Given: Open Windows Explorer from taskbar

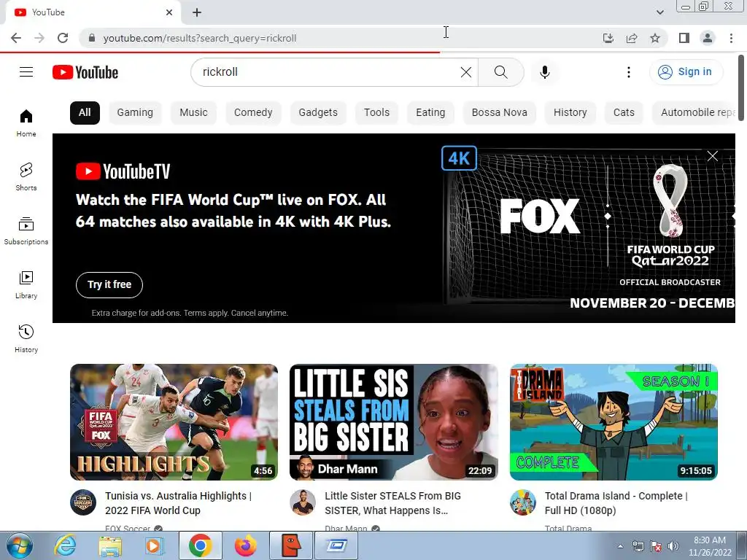Looking at the screenshot, I should [110, 545].
